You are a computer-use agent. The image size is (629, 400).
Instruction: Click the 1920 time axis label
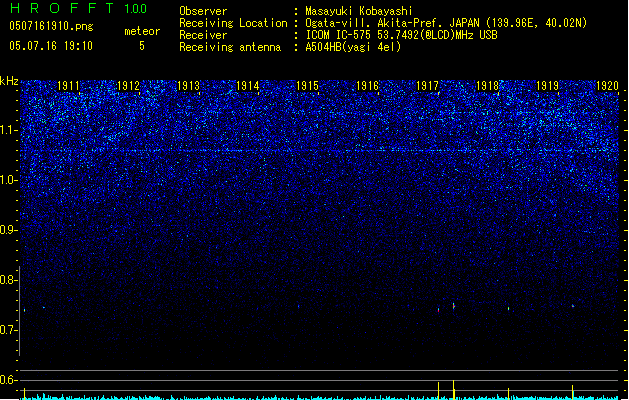[607, 86]
